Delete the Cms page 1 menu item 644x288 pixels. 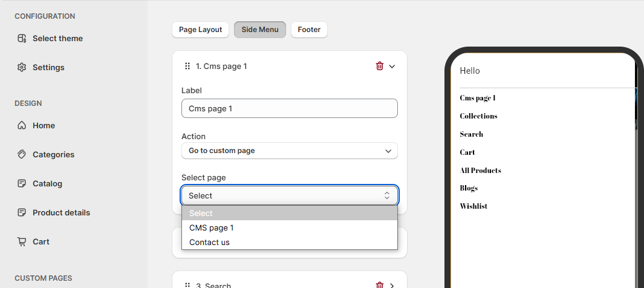pos(380,66)
